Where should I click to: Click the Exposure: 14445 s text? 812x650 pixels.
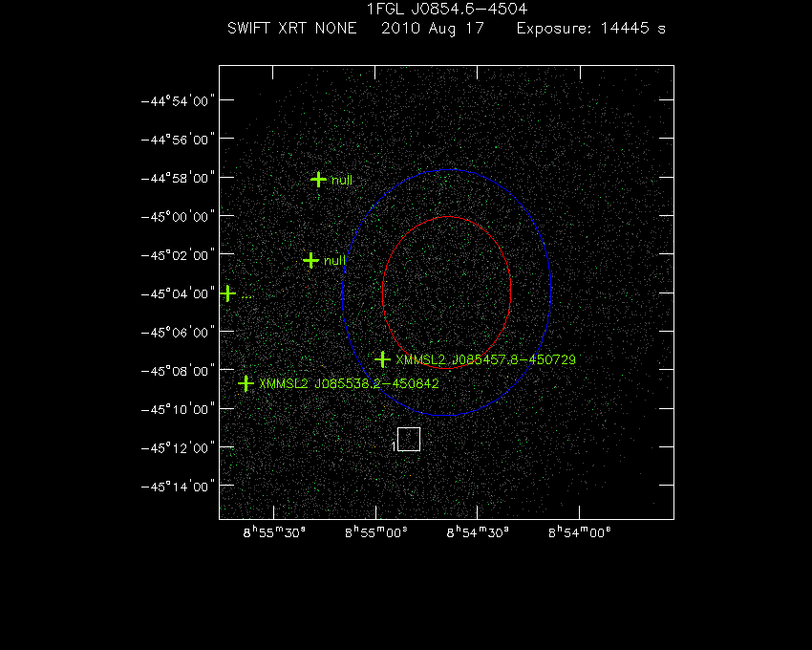coord(591,29)
